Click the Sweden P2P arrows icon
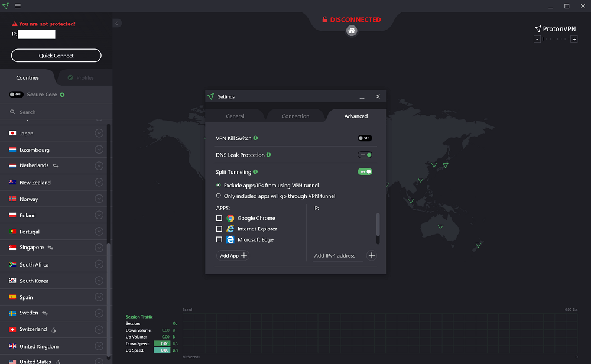The image size is (591, 364). point(45,313)
